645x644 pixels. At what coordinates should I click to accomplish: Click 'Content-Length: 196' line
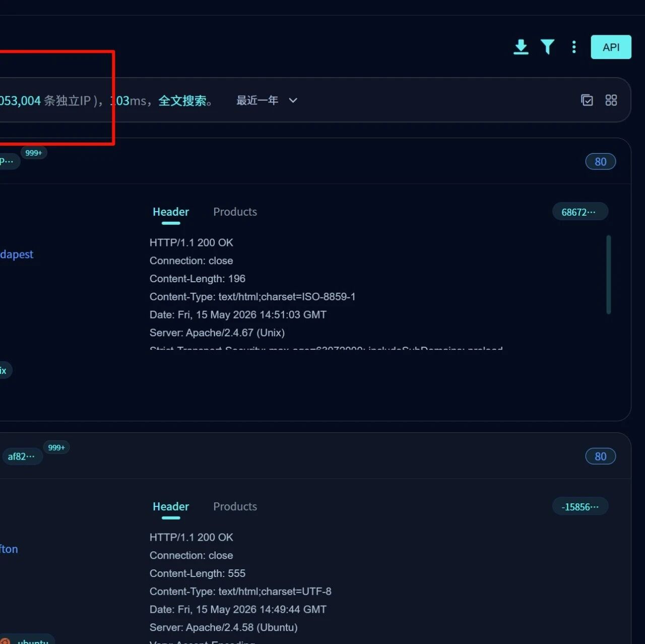(198, 279)
